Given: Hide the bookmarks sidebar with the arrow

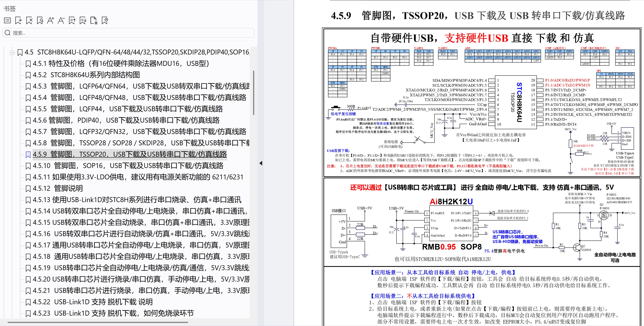Looking at the screenshot, I should point(261,163).
